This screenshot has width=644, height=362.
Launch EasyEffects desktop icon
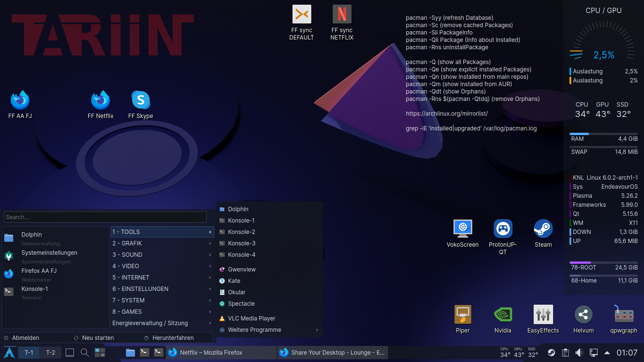pos(543,319)
